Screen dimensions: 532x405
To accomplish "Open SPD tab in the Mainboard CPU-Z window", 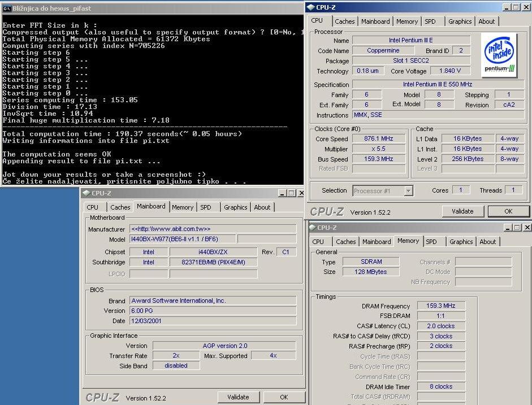I will point(206,207).
